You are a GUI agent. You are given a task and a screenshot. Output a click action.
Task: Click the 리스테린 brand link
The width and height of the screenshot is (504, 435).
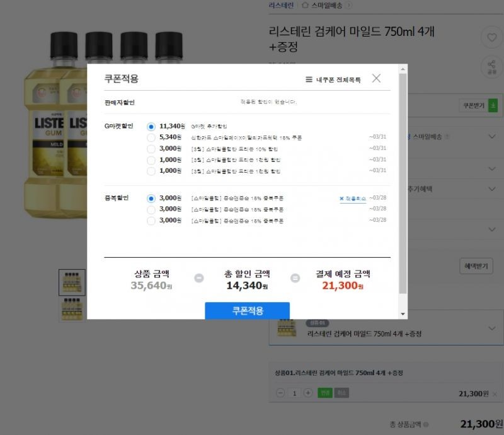(281, 5)
